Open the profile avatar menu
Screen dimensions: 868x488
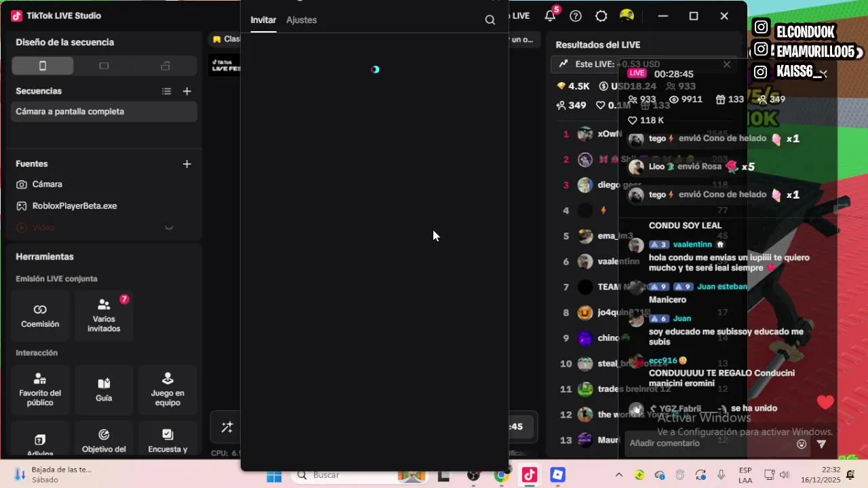pyautogui.click(x=627, y=16)
